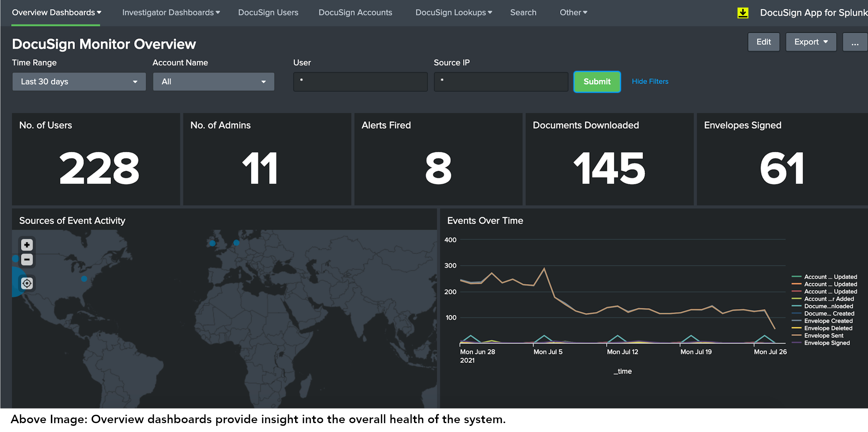Click the yellow download app icon
Screen dimensions: 868x432
743,12
